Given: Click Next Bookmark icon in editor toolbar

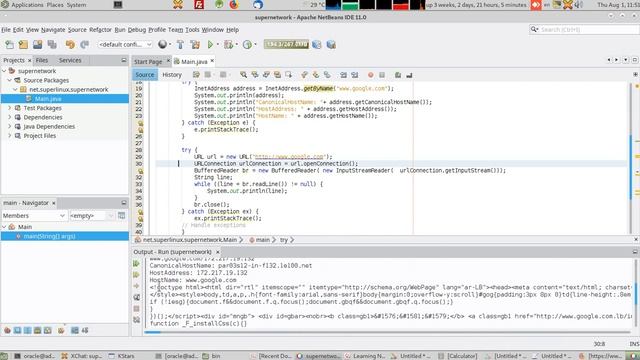Looking at the screenshot, I should (316, 75).
